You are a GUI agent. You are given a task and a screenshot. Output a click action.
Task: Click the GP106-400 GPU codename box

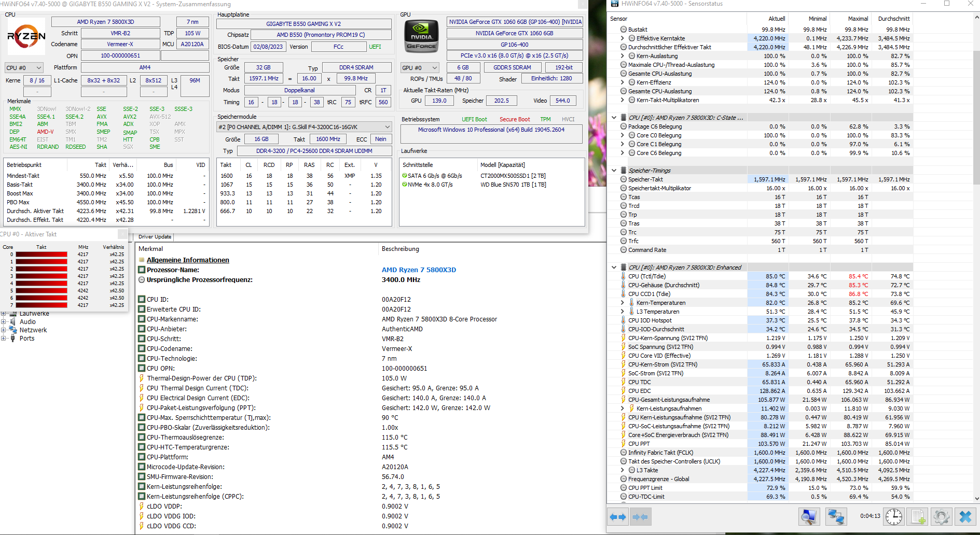(x=514, y=45)
